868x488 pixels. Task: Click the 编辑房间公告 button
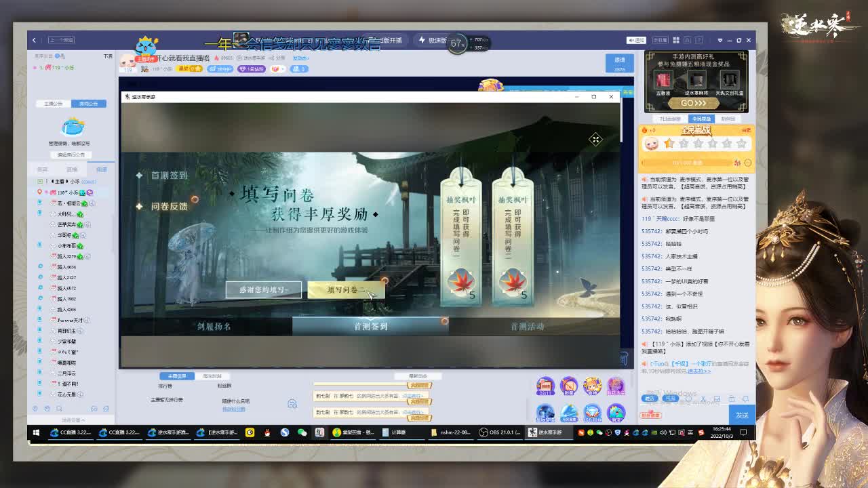tap(71, 155)
